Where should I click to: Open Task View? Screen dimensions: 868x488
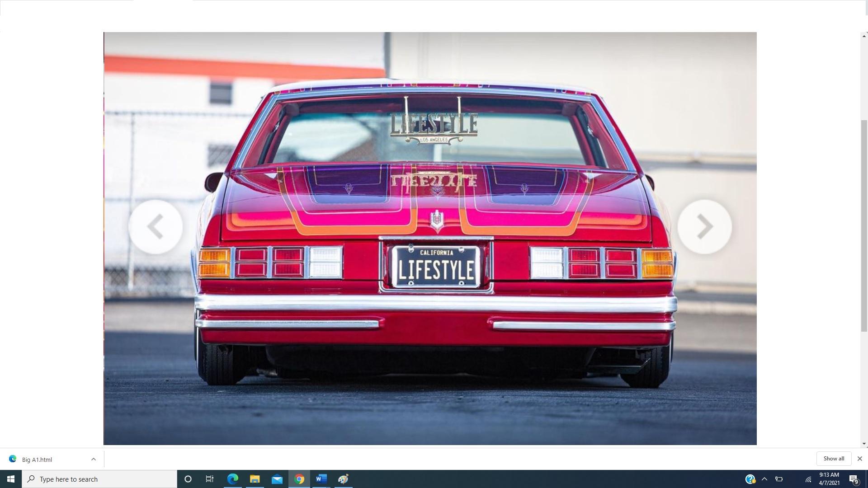point(210,479)
